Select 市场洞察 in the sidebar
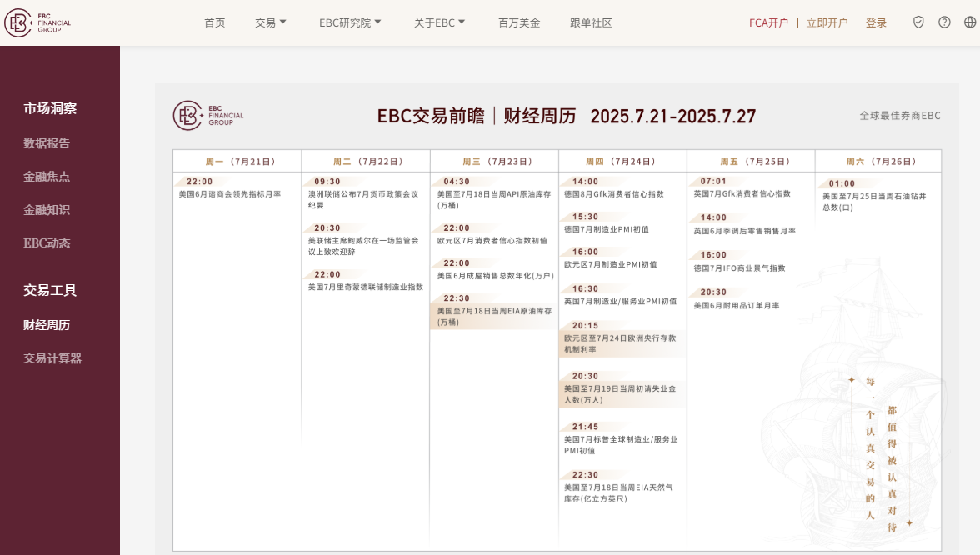Viewport: 980px width, 555px height. point(50,108)
